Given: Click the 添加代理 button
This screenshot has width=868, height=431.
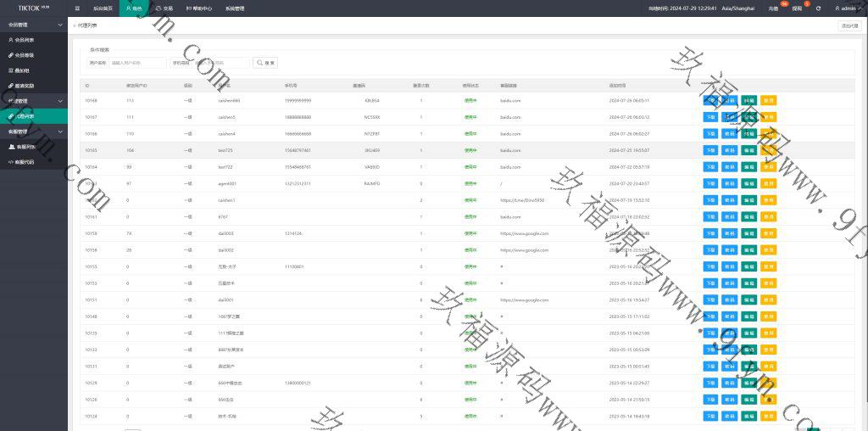Looking at the screenshot, I should (x=849, y=26).
